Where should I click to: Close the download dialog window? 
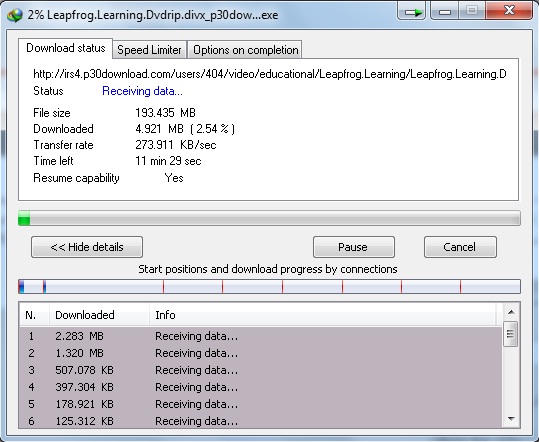(x=509, y=11)
